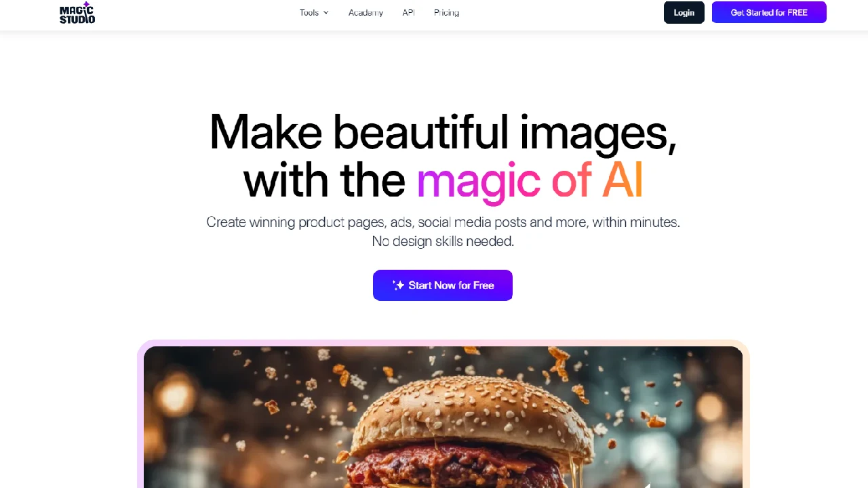This screenshot has height=488, width=868.
Task: Click the 'No design skills needed.' text
Action: [443, 241]
